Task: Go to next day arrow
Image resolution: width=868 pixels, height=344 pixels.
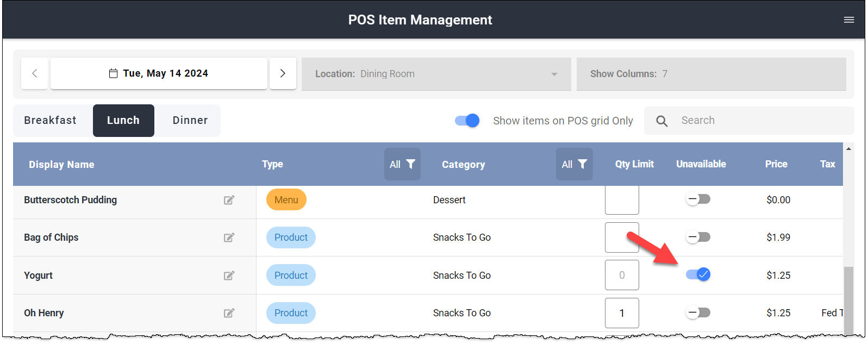Action: pos(283,73)
